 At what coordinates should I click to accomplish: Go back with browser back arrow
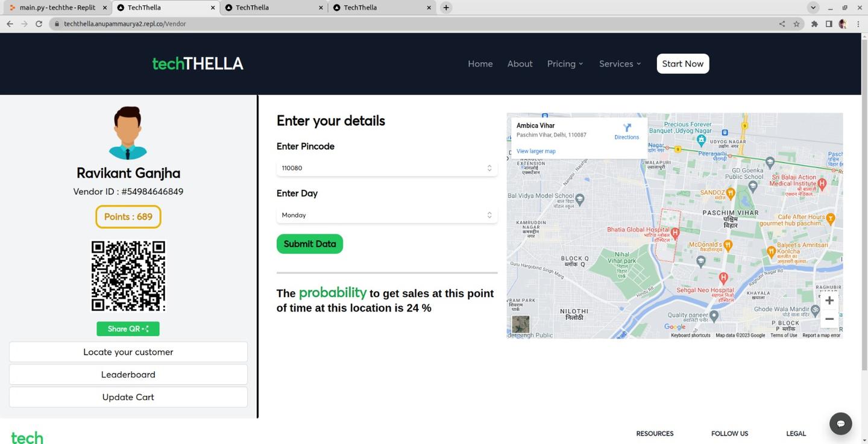click(10, 24)
